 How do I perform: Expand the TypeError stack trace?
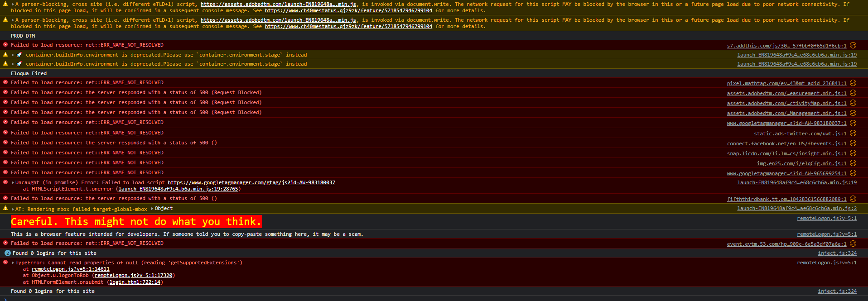(13, 263)
